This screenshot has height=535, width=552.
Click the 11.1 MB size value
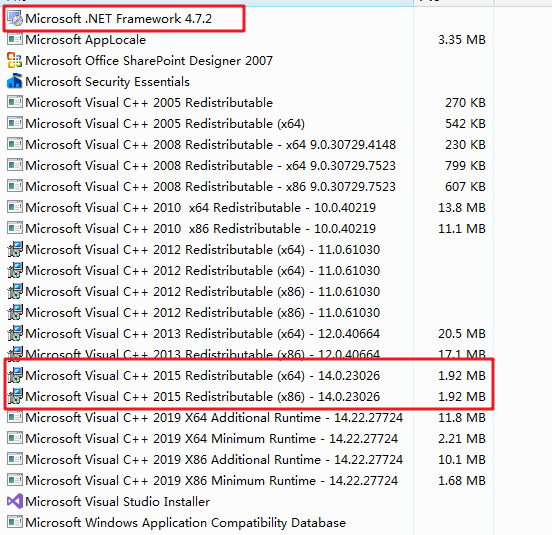click(462, 228)
